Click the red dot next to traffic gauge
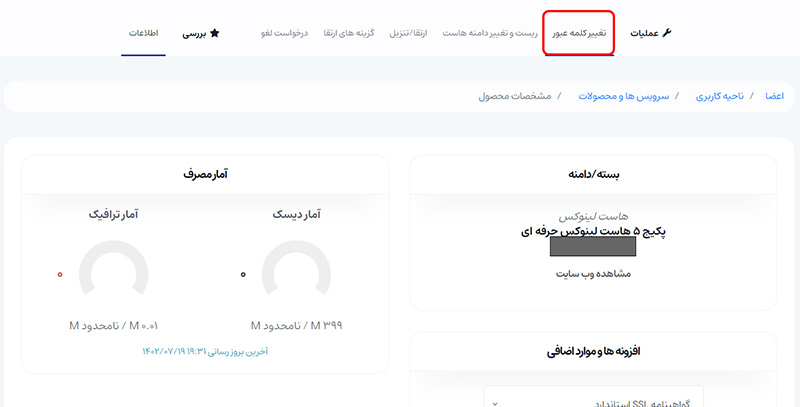Screen dimensions: 800x407 (60, 274)
